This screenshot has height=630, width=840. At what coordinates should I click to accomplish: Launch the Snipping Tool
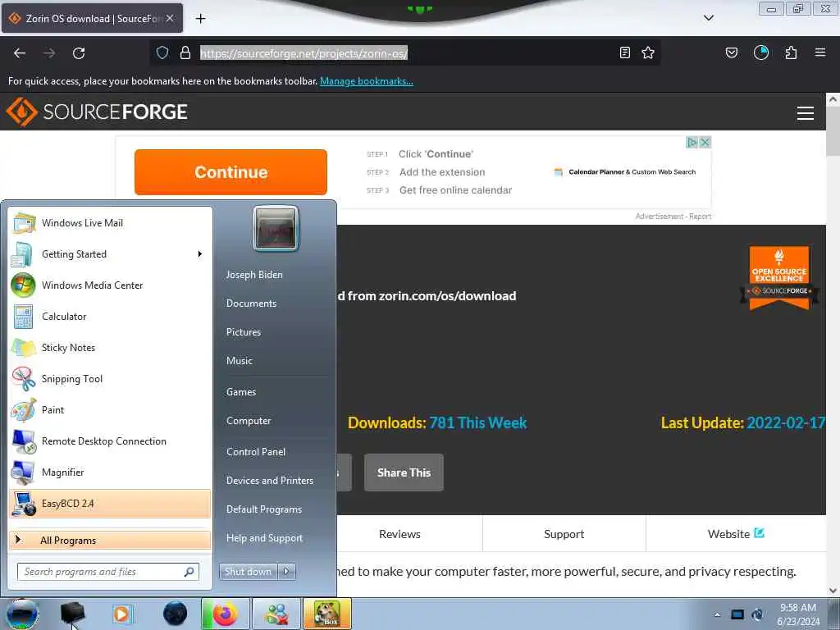pyautogui.click(x=110, y=379)
